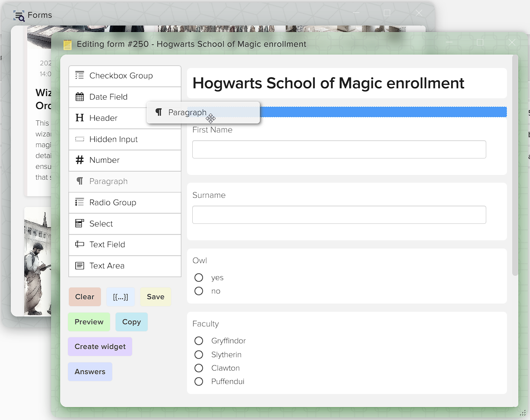
Task: Click the Text Field icon
Action: click(x=80, y=244)
